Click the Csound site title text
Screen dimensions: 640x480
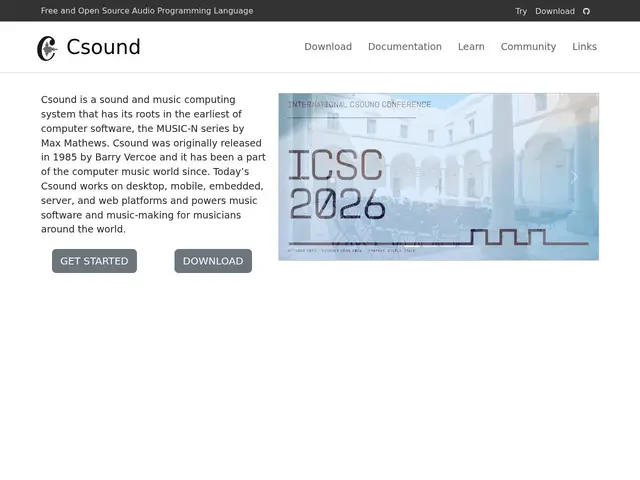coord(103,47)
